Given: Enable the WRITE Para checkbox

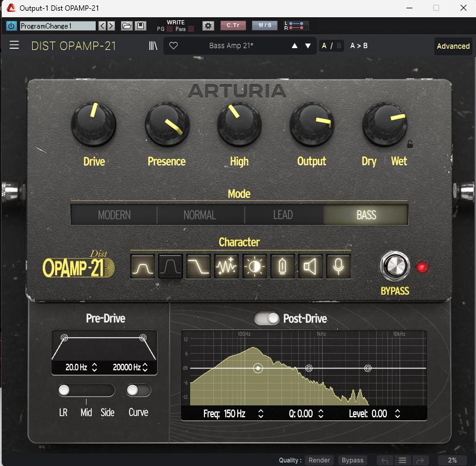Looking at the screenshot, I should coord(191,29).
